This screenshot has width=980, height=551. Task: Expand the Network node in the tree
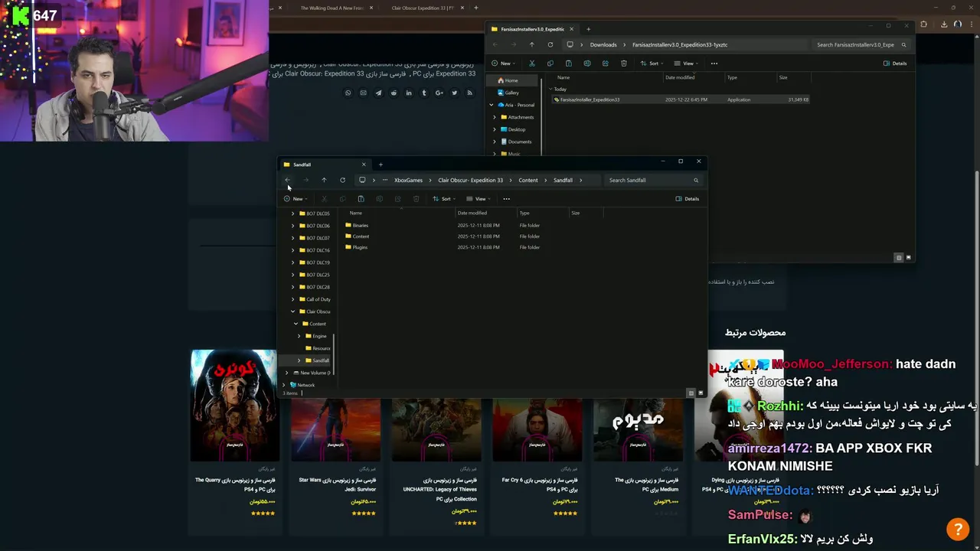click(x=284, y=385)
